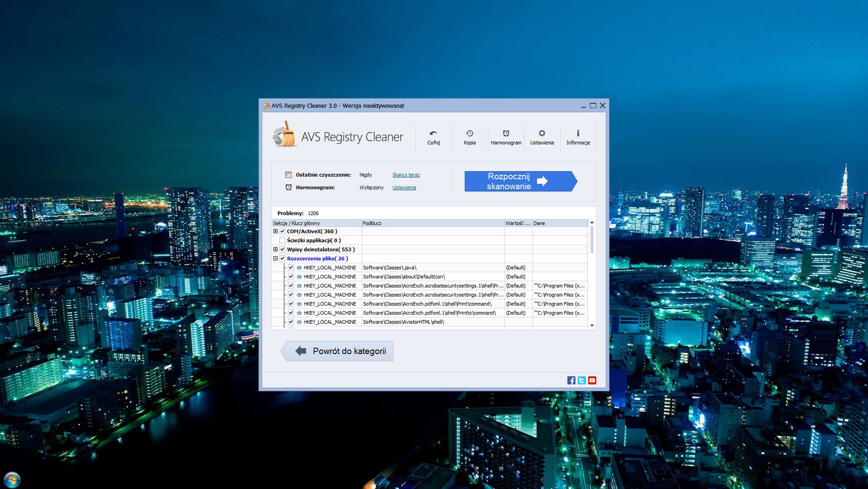Viewport: 868px width, 489px height.
Task: Click the Software\Classes\.java\ subkey text
Action: 390,268
